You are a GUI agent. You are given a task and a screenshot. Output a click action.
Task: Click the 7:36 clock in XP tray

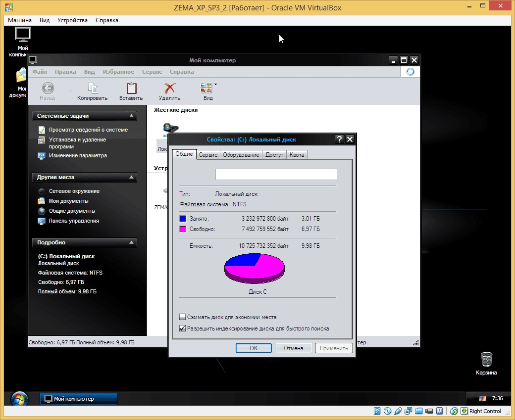tap(497, 398)
